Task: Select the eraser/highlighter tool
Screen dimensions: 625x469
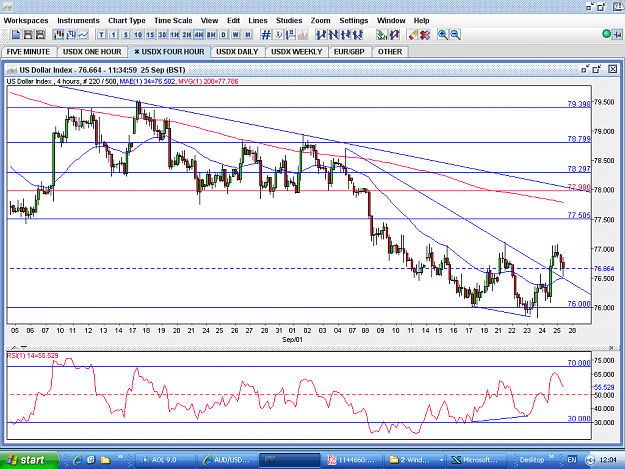Action: 413,35
